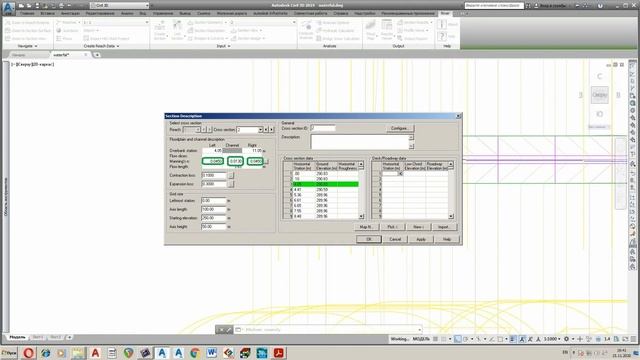Screen dimensions: 640x360
Task: Switch to the Лист1 layout tab
Action: [x=38, y=337]
